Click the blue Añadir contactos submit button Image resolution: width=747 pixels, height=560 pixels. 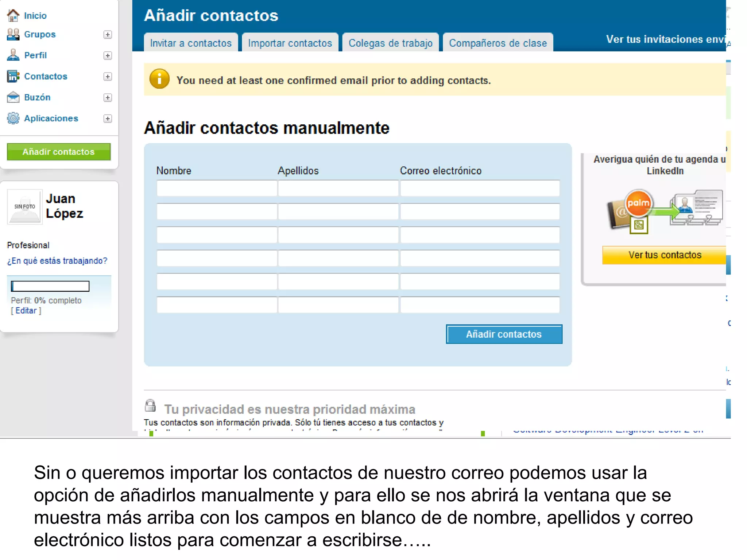pyautogui.click(x=504, y=334)
